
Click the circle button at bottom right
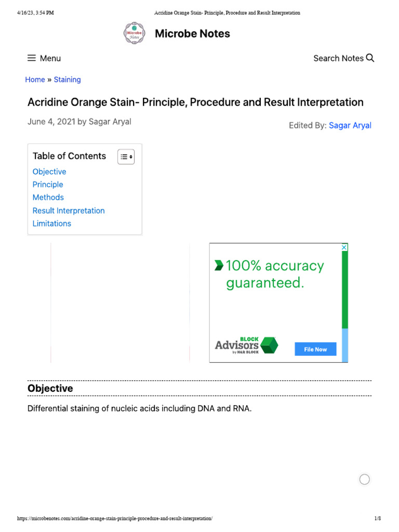365,480
